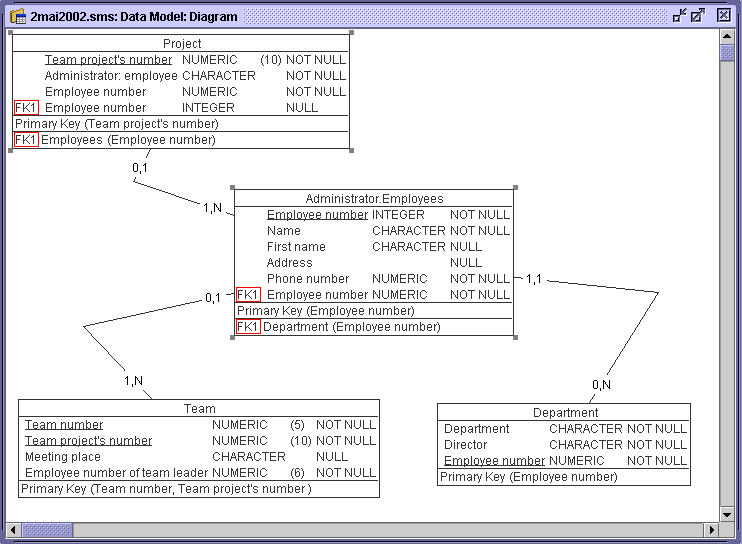This screenshot has width=742, height=544.
Task: Select the Administrator.Employees table title
Action: point(374,199)
